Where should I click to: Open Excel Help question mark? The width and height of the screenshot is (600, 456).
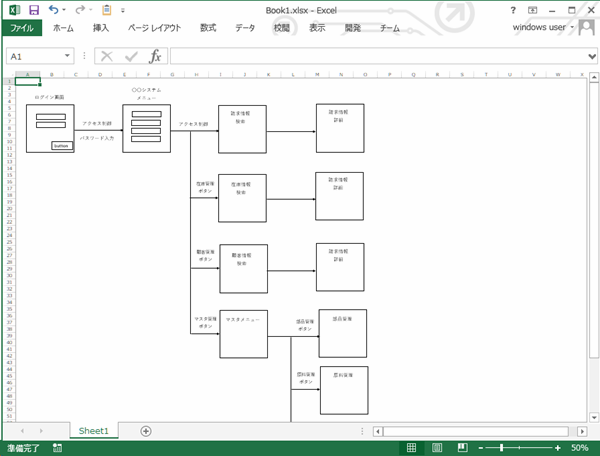click(x=513, y=10)
